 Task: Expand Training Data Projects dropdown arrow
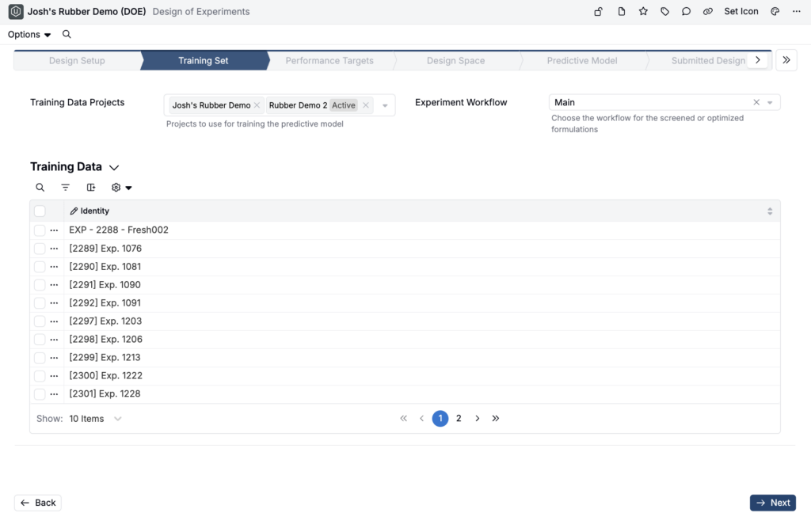[385, 105]
